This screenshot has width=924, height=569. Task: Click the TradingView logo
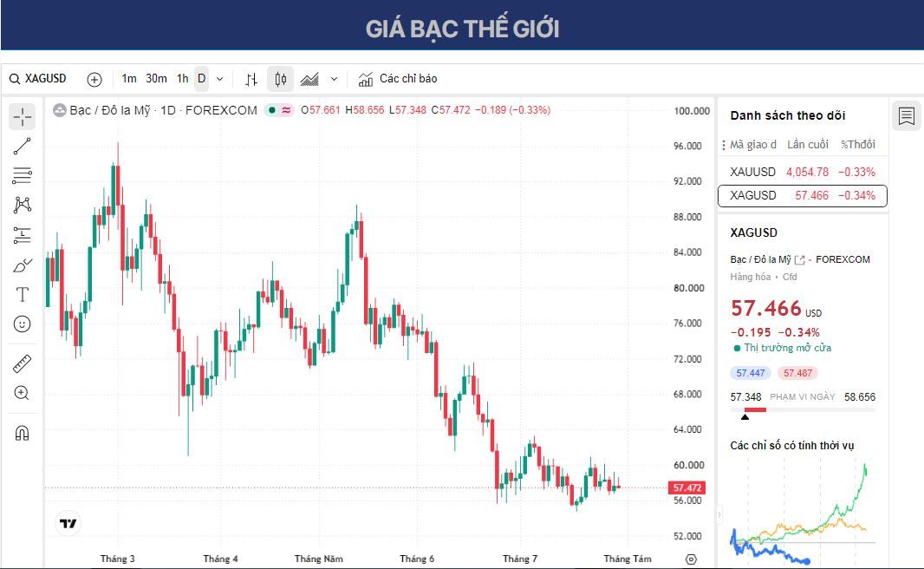tap(68, 523)
